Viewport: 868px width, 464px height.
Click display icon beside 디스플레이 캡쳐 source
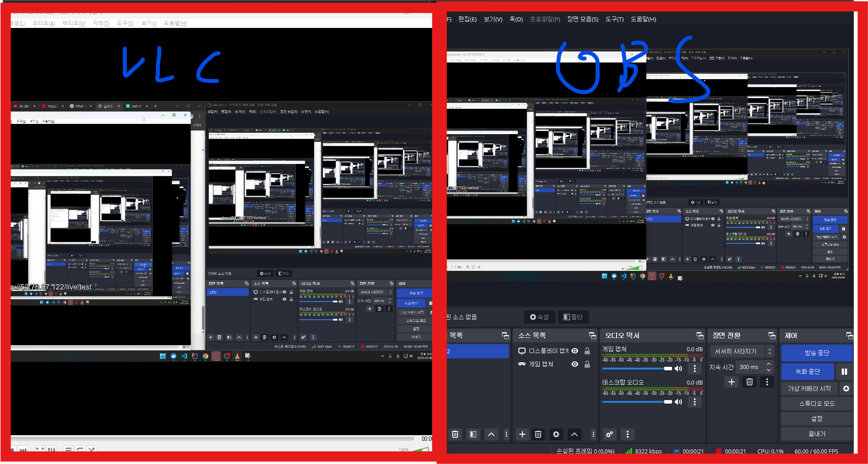tap(522, 351)
